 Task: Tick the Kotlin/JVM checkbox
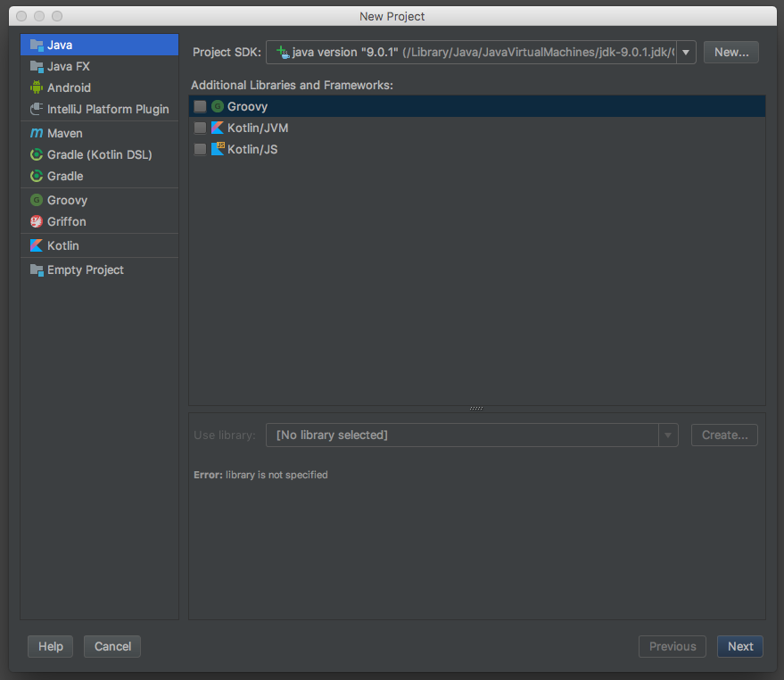200,129
